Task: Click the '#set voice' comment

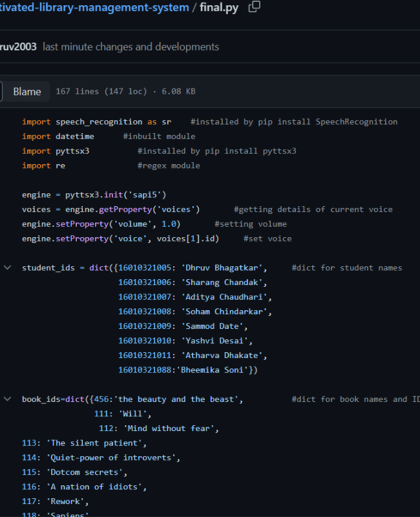Action: (268, 238)
